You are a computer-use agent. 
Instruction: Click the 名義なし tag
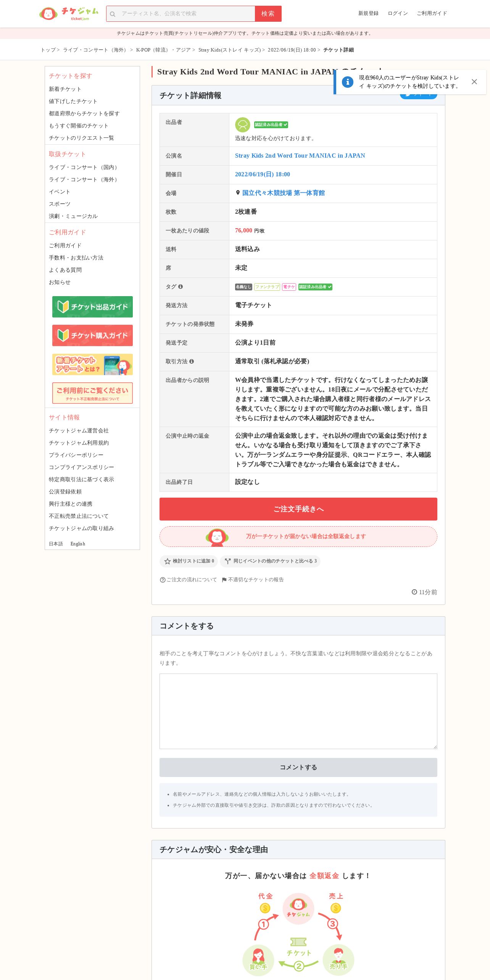click(x=243, y=287)
